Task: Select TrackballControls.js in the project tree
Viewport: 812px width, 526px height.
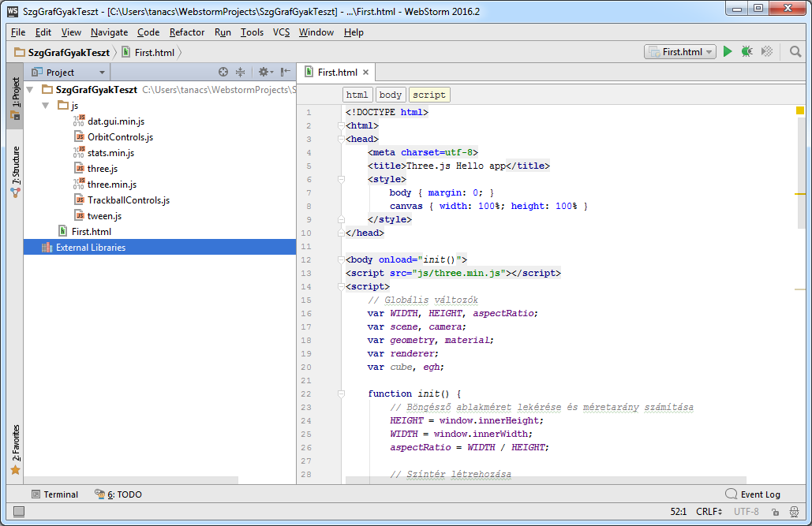Action: pyautogui.click(x=129, y=200)
